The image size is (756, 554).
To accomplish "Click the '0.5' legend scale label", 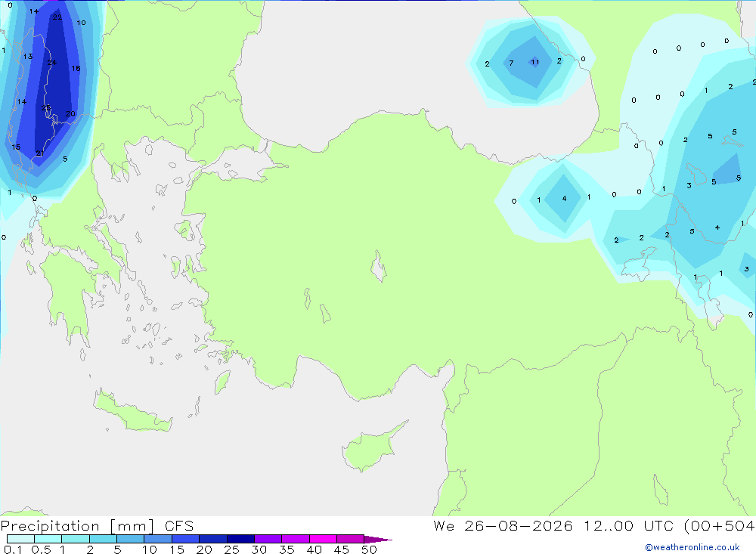I will 41,549.
